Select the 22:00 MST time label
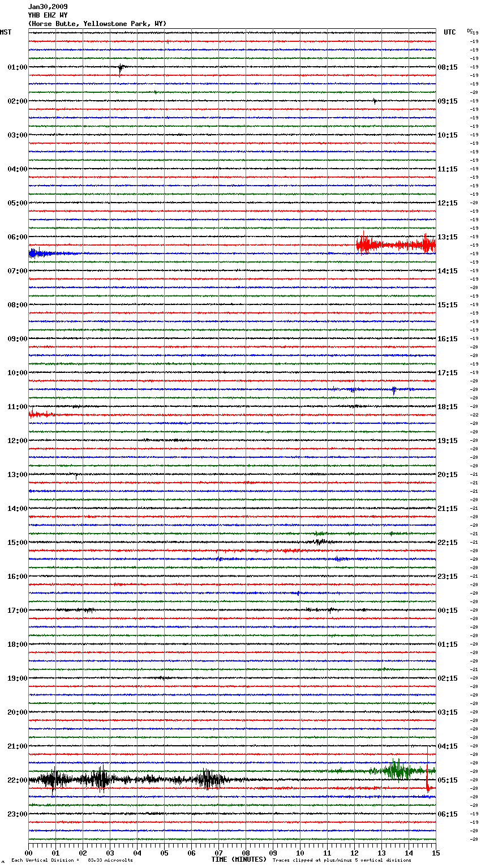The width and height of the screenshot is (481, 868). pyautogui.click(x=18, y=780)
